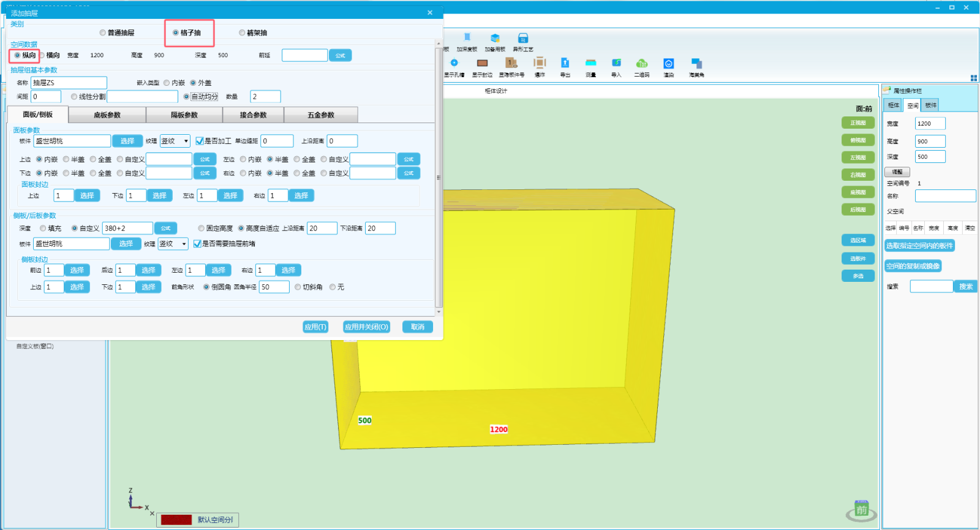Open the 柜体 tab in properties panel
The height and width of the screenshot is (530, 980).
(x=894, y=105)
